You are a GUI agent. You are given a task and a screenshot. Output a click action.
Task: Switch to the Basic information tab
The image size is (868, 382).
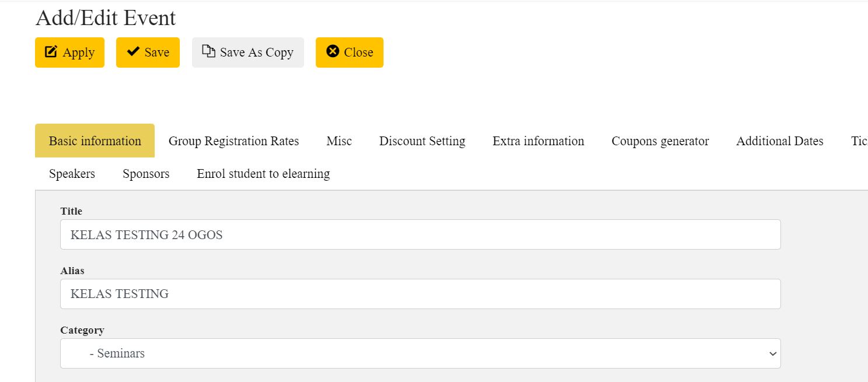coord(95,141)
